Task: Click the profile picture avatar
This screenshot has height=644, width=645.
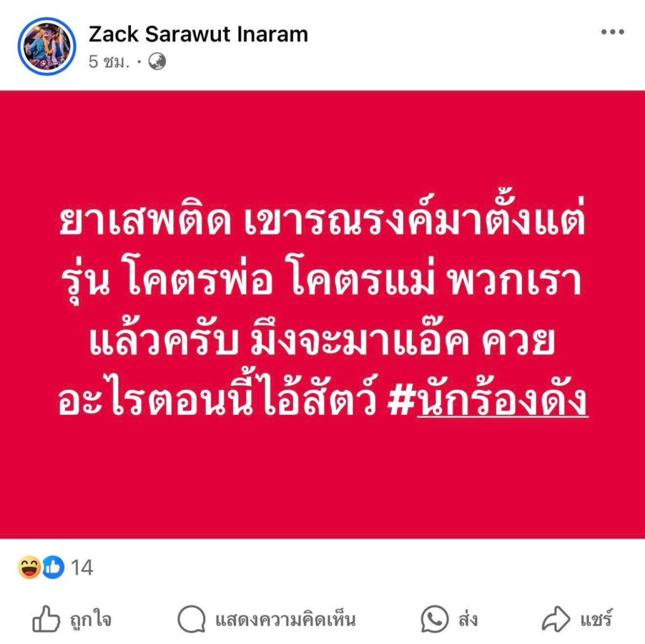Action: (47, 46)
